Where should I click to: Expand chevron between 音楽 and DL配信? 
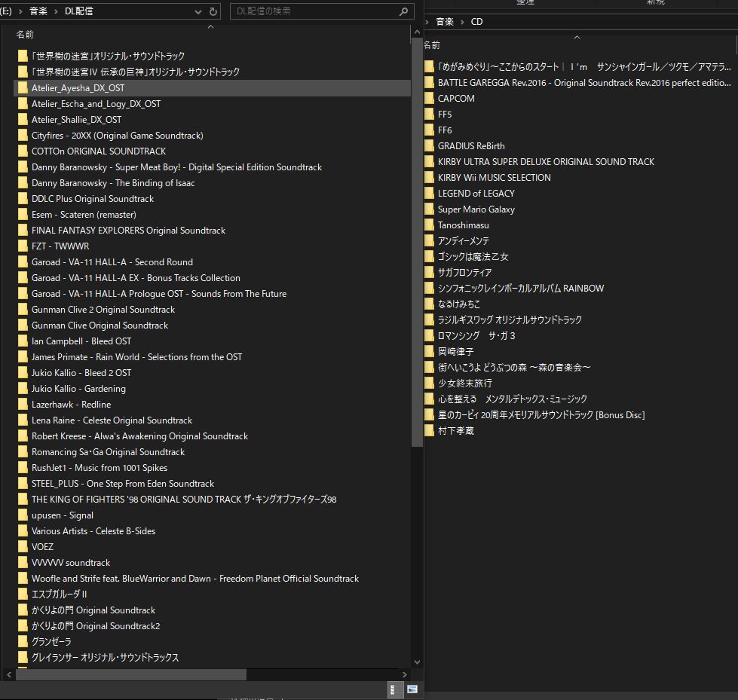56,11
